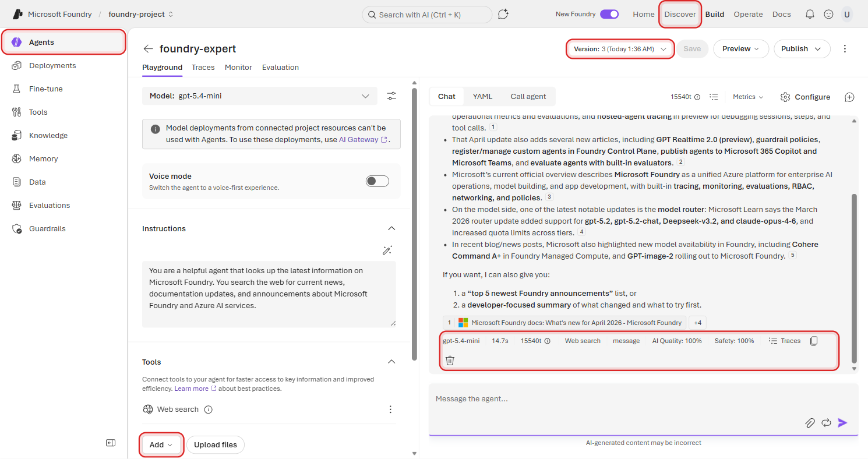Click the Upload files button
Viewport: 868px width, 459px height.
point(216,445)
